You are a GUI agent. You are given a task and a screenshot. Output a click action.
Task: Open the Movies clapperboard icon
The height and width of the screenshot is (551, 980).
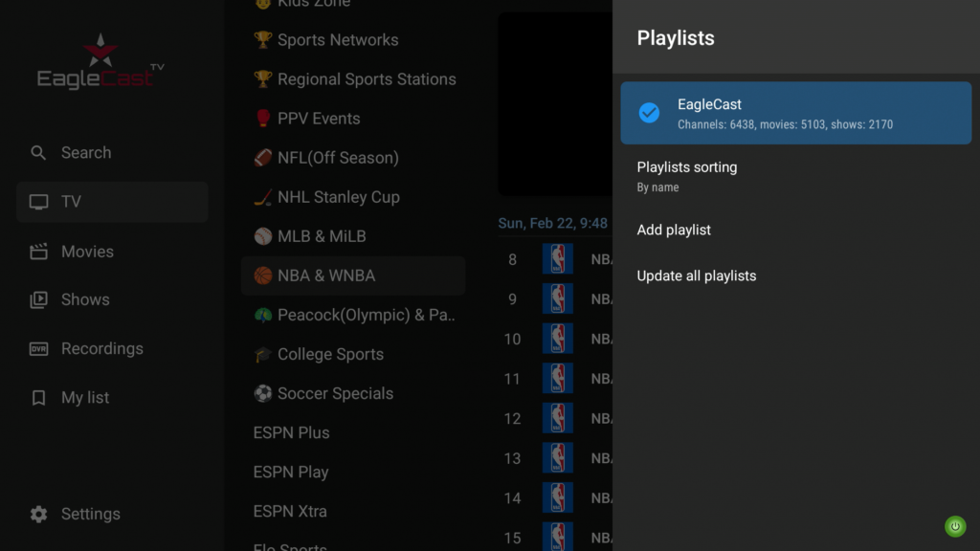point(38,252)
